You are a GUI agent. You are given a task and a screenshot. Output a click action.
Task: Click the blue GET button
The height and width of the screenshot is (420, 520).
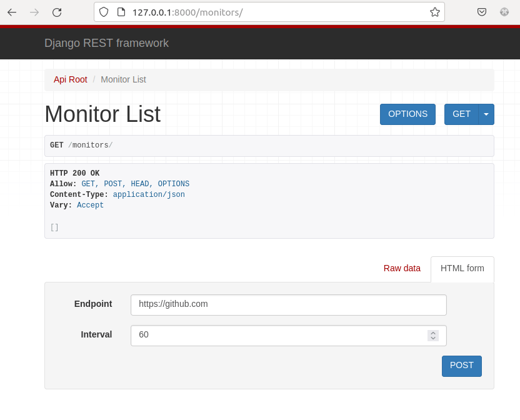(x=461, y=114)
